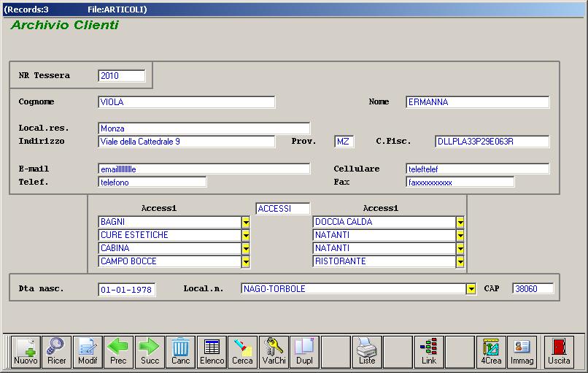Click the Archivio Clienti heading
This screenshot has width=588, height=373.
65,25
